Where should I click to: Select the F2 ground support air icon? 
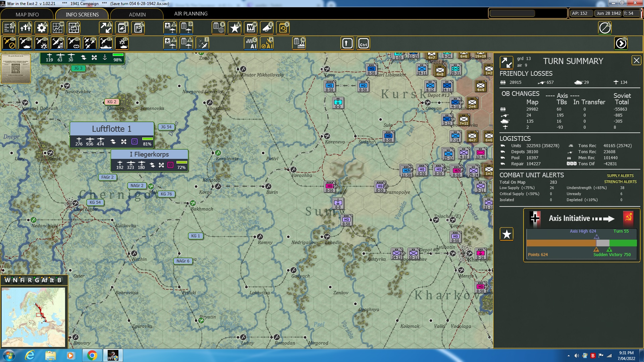[25, 44]
